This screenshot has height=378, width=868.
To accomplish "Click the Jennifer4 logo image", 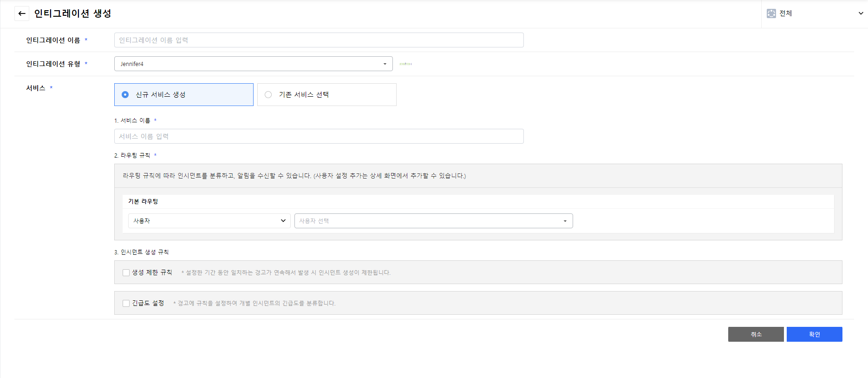I will [405, 64].
